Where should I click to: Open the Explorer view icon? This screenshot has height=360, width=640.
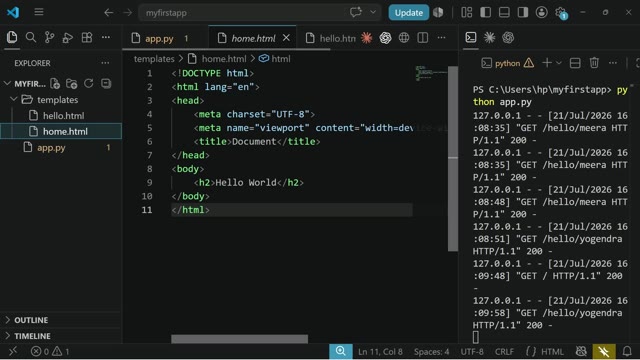point(12,38)
